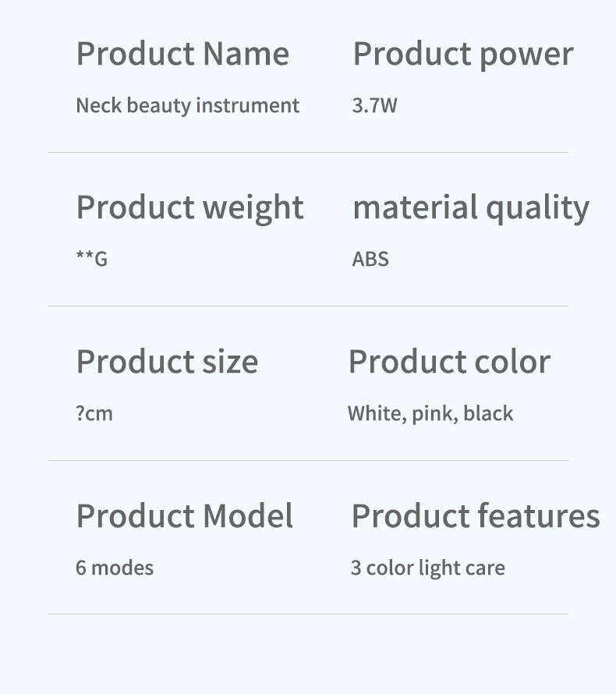Select the "6 modes" value
This screenshot has width=616, height=694.
click(x=115, y=568)
